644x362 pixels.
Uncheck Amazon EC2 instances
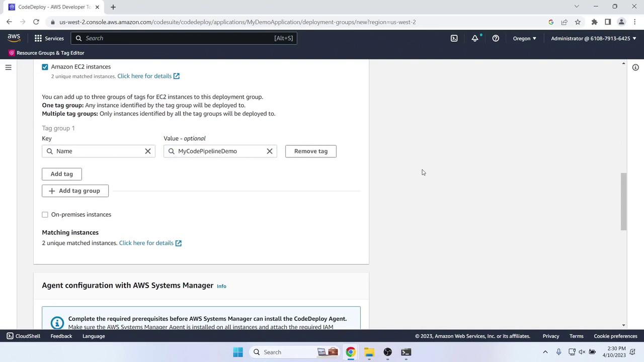coord(45,67)
